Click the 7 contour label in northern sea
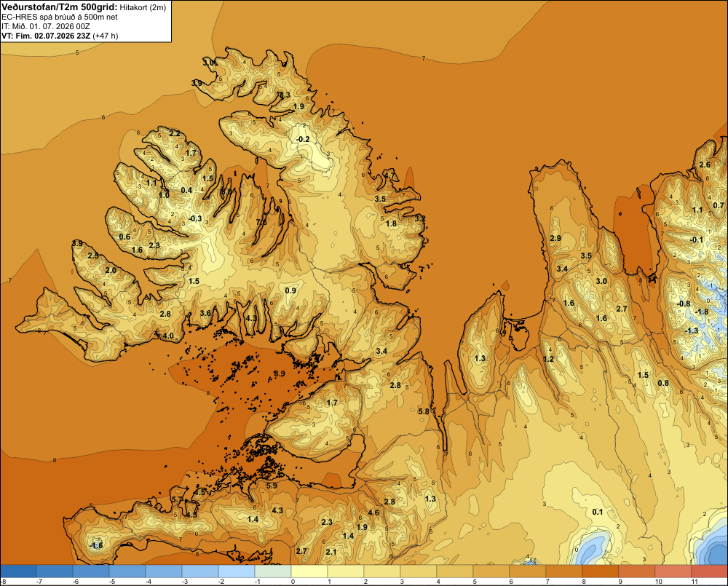The width and height of the screenshot is (728, 586). tap(424, 58)
